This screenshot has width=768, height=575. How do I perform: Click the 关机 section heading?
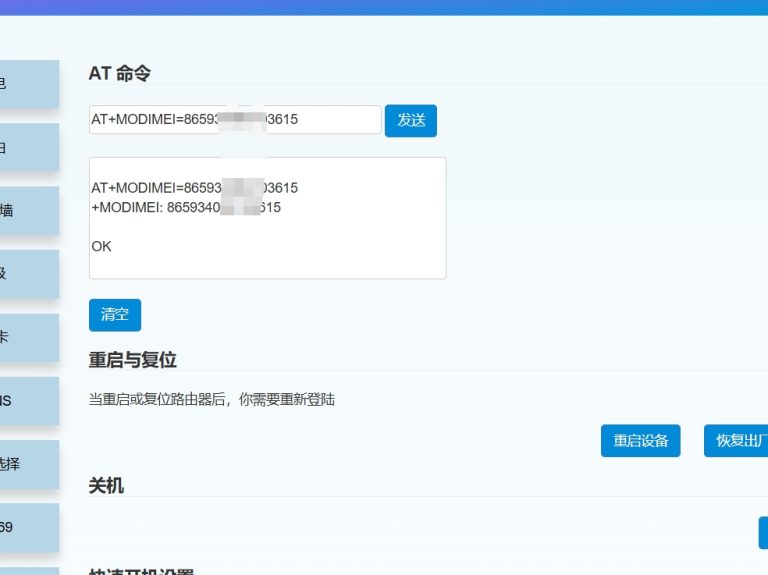(x=106, y=486)
